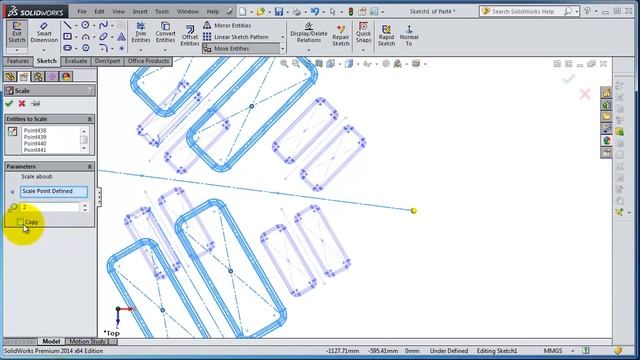The width and height of the screenshot is (640, 360).
Task: Select the Circle sketch tool
Action: pos(85,25)
